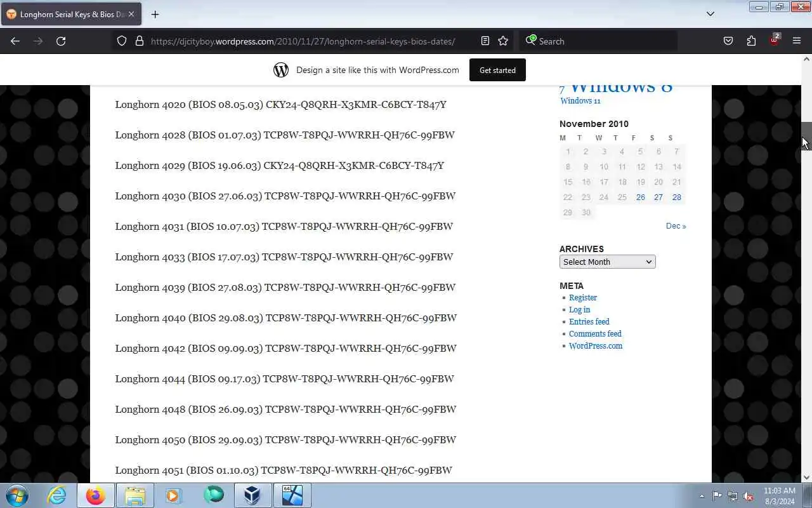Click the Longhorn 4048 serial key line
The height and width of the screenshot is (508, 812).
[x=285, y=409]
